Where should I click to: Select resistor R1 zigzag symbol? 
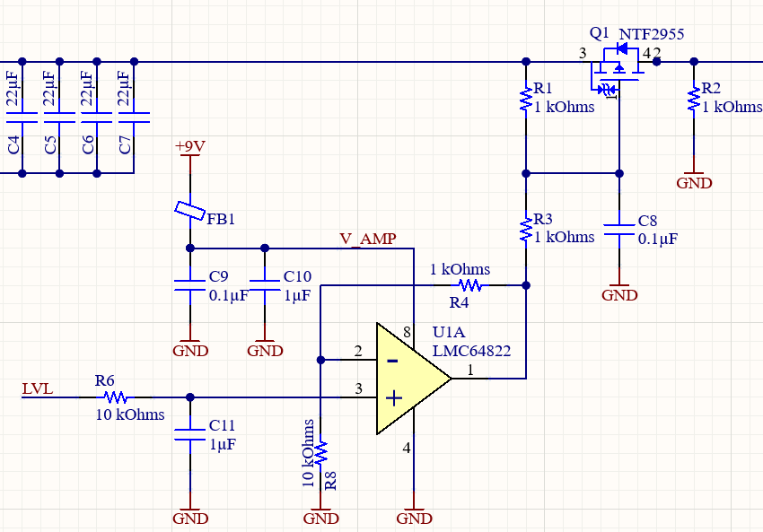[x=526, y=100]
